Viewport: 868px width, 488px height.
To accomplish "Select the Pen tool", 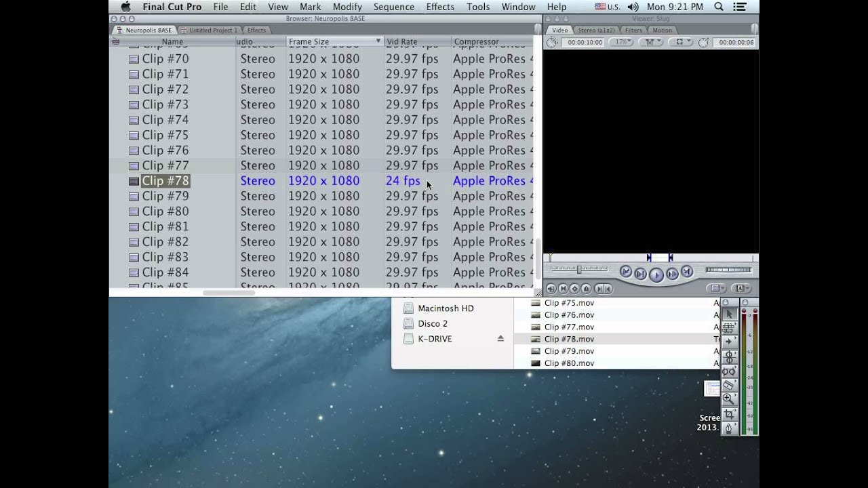I will pos(729,428).
